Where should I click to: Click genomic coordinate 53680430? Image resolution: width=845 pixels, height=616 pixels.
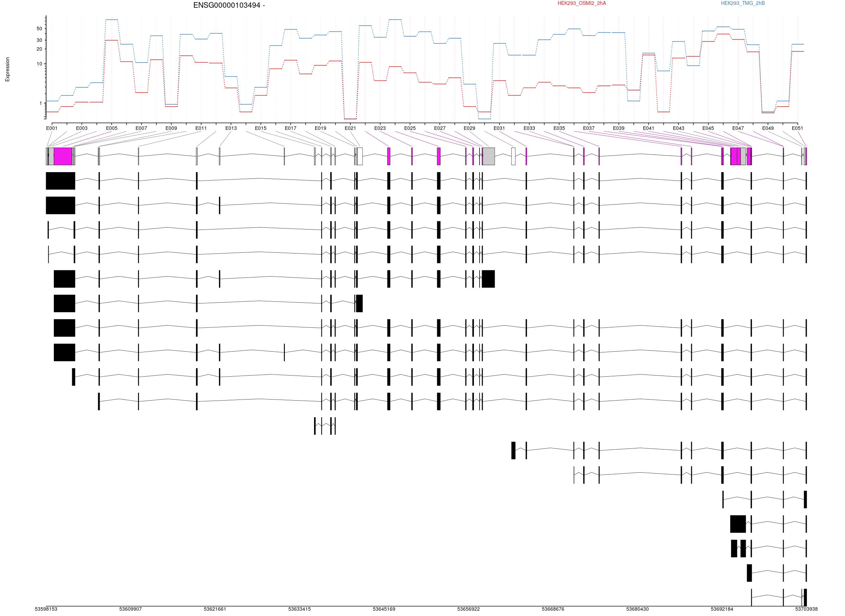tap(638, 609)
